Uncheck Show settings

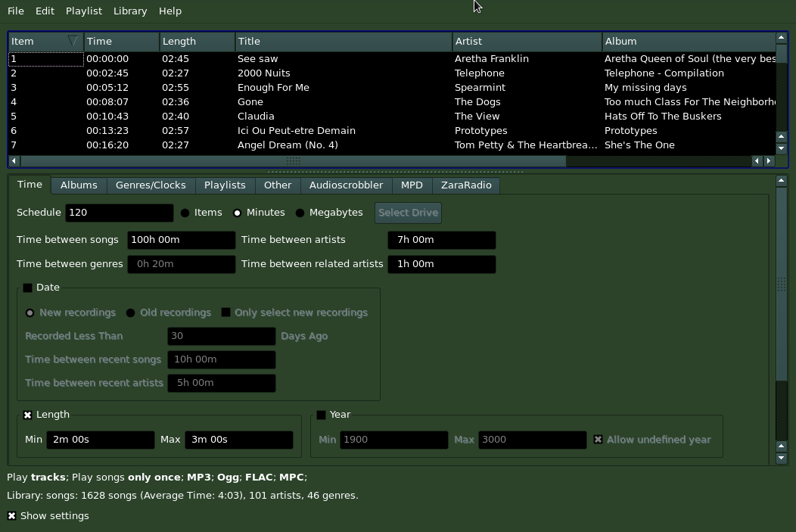11,516
